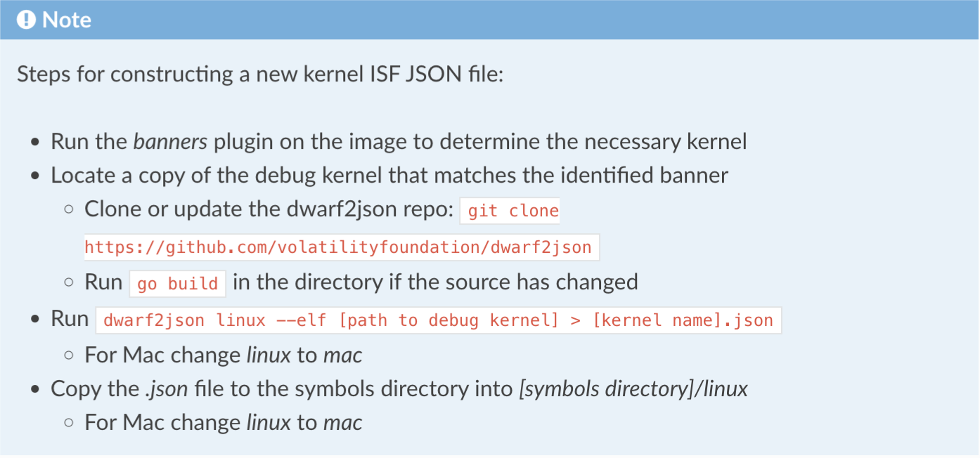Click the first 'For Mac change linux to mac' sub-bullet
This screenshot has width=980, height=458.
coord(224,355)
